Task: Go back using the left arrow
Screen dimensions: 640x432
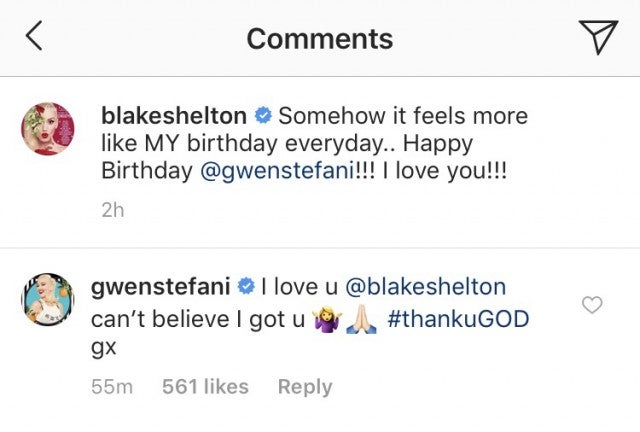Action: click(x=34, y=38)
